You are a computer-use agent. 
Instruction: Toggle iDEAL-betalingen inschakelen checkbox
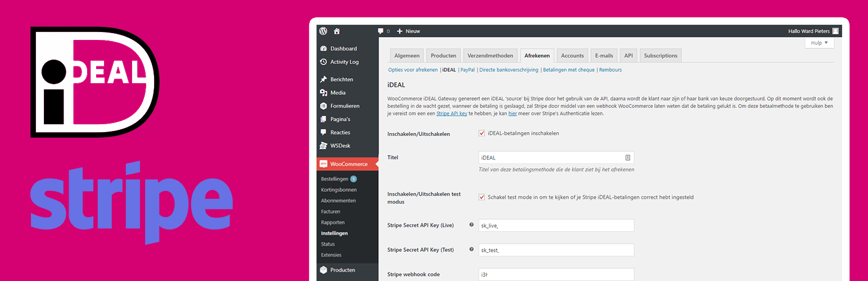click(482, 133)
